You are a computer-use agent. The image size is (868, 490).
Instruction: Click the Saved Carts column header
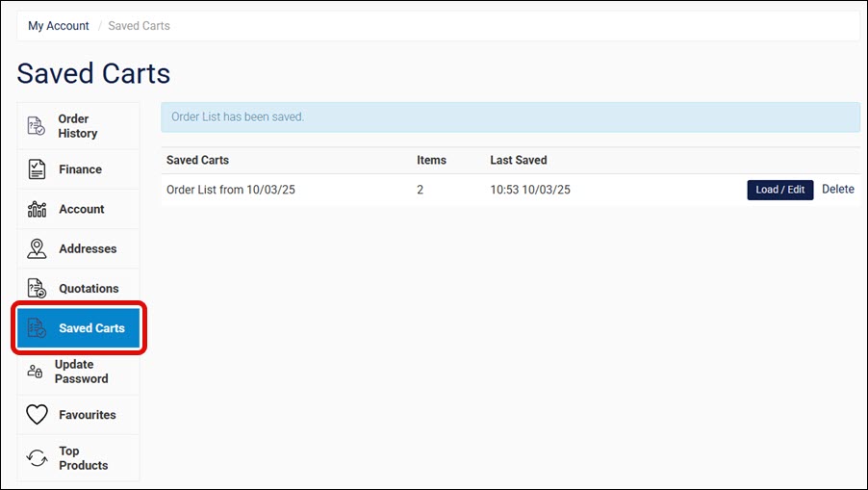[x=197, y=160]
